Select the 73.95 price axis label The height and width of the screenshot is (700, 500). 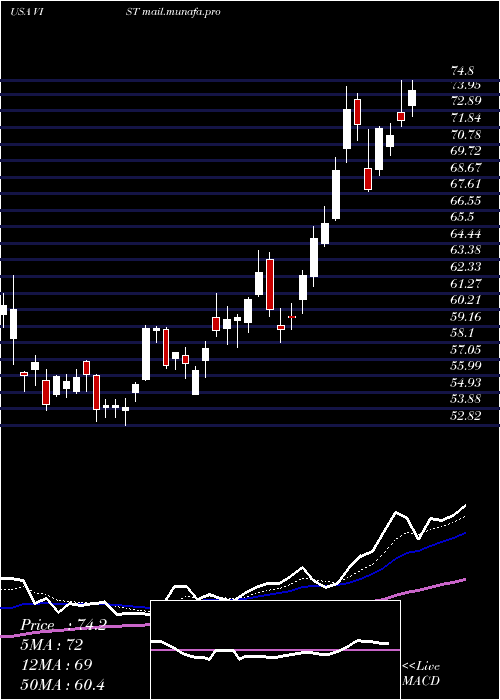(466, 85)
